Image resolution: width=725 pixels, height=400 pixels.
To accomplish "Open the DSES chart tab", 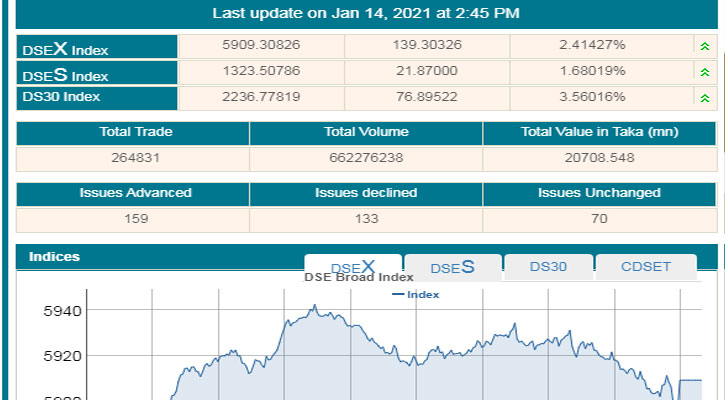I will (451, 268).
